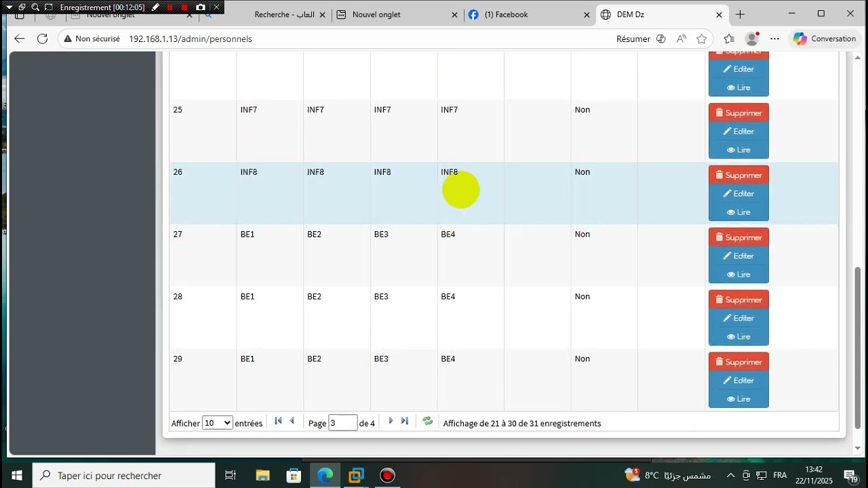Screen dimensions: 868x488
Task: Go to first page of table
Action: coord(278,421)
